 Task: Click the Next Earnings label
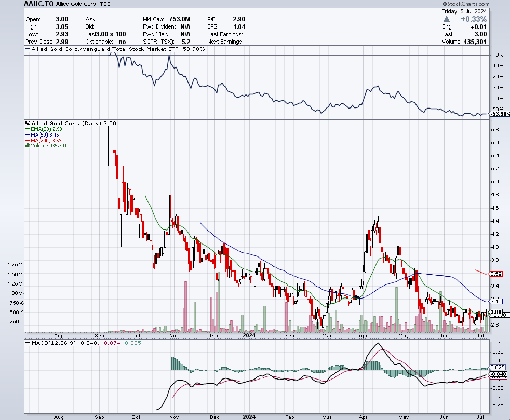click(225, 42)
